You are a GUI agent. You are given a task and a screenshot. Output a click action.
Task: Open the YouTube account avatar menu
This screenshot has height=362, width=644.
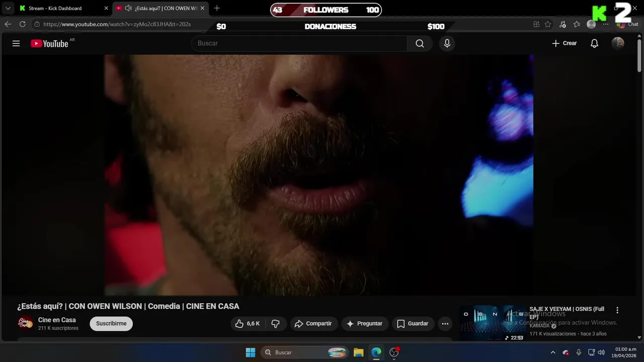618,43
